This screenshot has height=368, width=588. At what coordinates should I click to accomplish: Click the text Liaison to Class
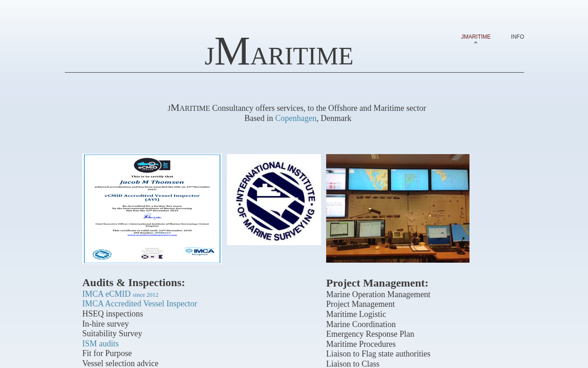(x=353, y=364)
